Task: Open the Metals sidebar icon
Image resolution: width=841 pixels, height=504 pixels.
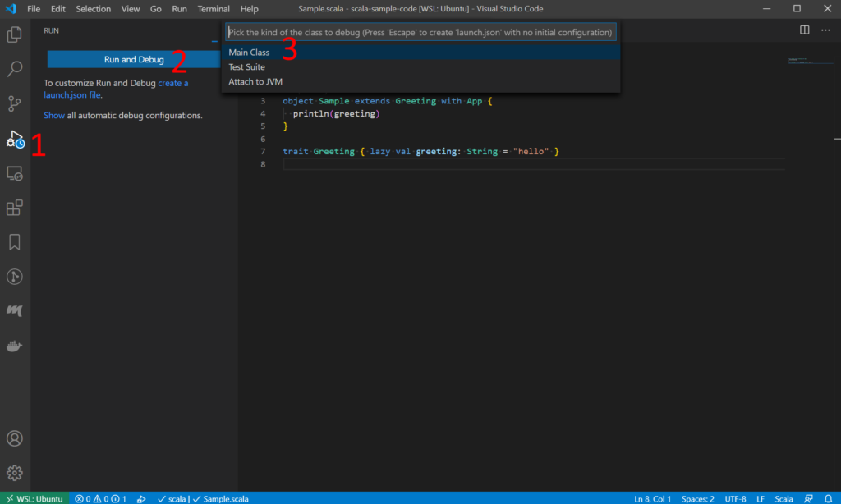Action: 15,311
